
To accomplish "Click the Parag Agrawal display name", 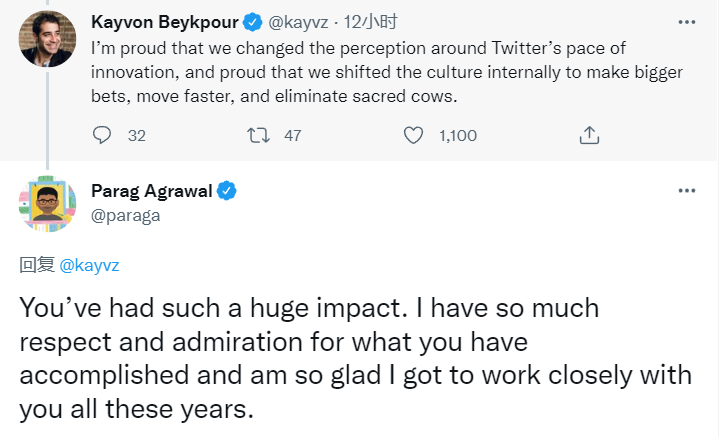I will point(153,191).
